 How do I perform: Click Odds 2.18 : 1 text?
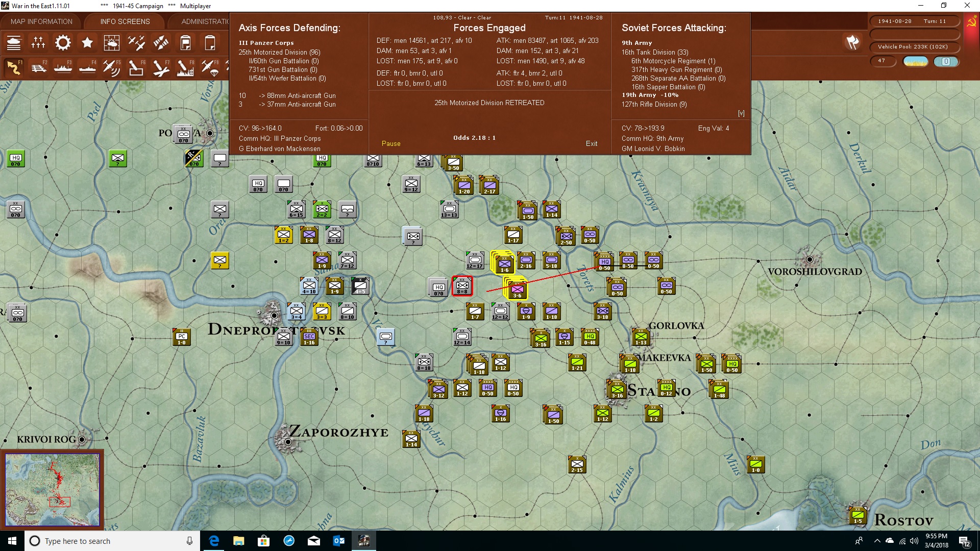[474, 138]
